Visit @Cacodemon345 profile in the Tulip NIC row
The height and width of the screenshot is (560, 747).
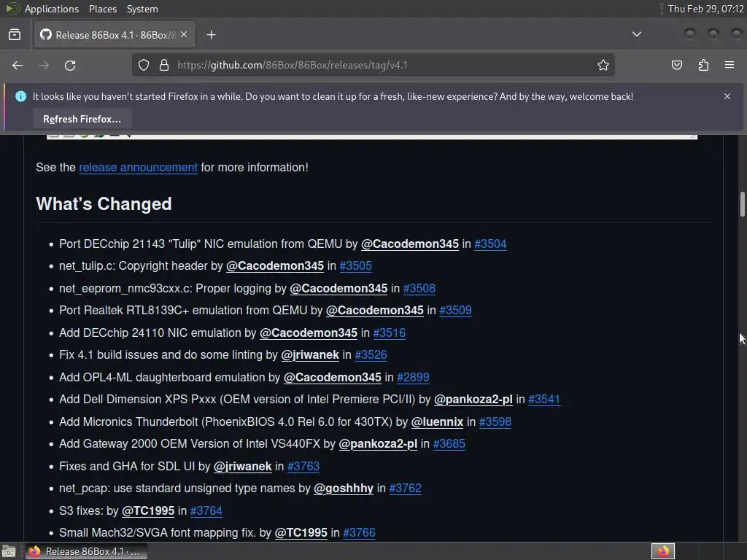(410, 244)
